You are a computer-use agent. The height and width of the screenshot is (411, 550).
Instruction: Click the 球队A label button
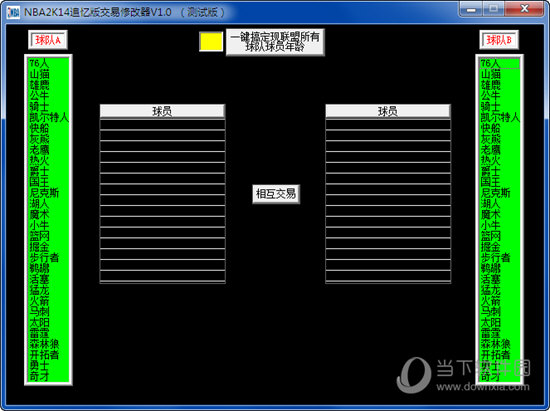pos(48,40)
